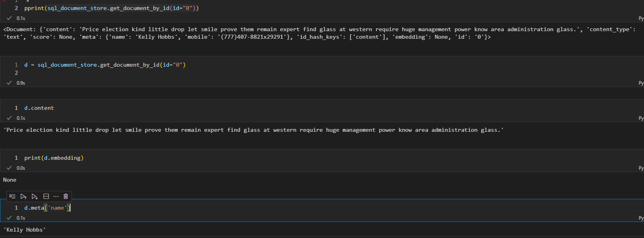Image resolution: width=644 pixels, height=238 pixels.
Task: Click the Run by Line icon in cell toolbar
Action: coord(12,196)
